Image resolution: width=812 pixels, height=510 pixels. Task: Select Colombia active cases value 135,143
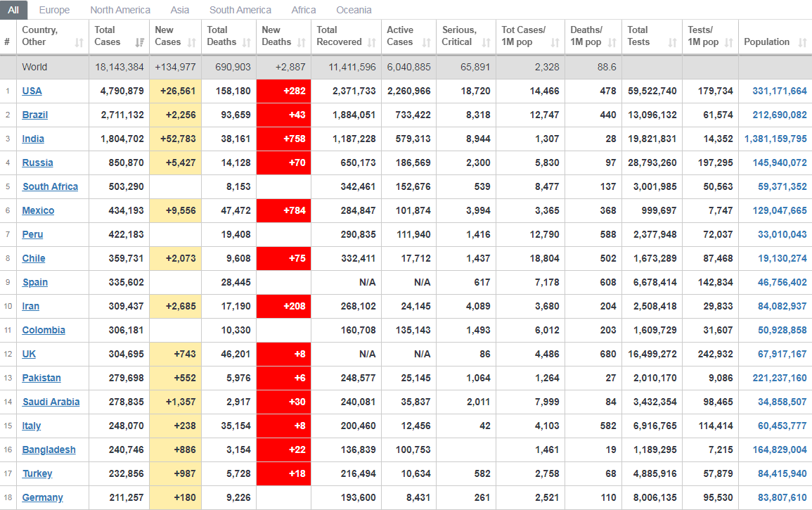pyautogui.click(x=413, y=330)
